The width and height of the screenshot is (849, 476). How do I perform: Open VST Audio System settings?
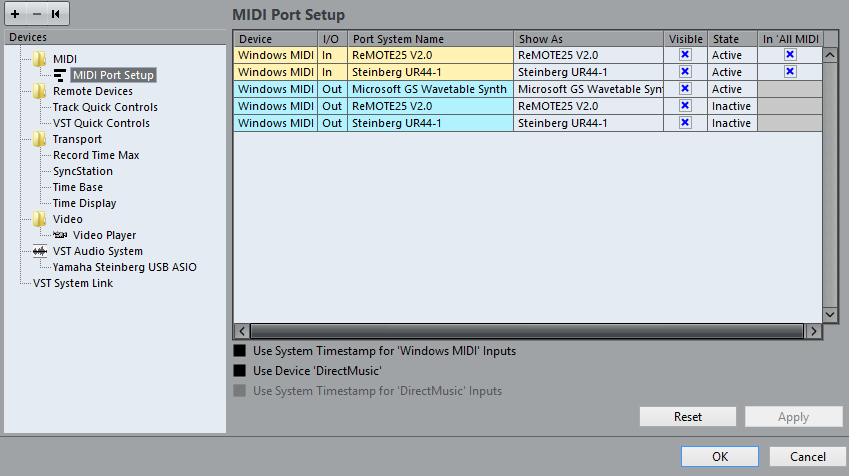pos(98,251)
